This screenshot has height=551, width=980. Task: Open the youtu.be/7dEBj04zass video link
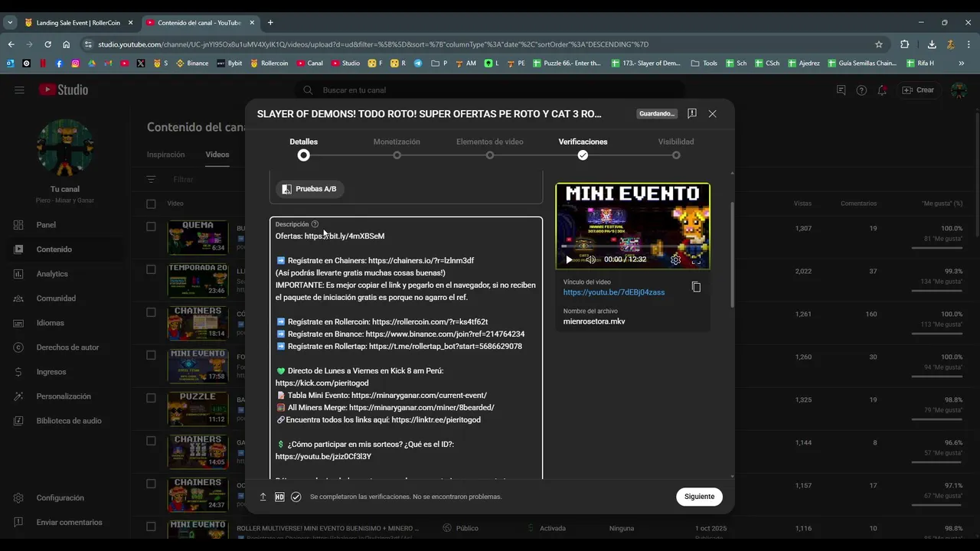(614, 292)
